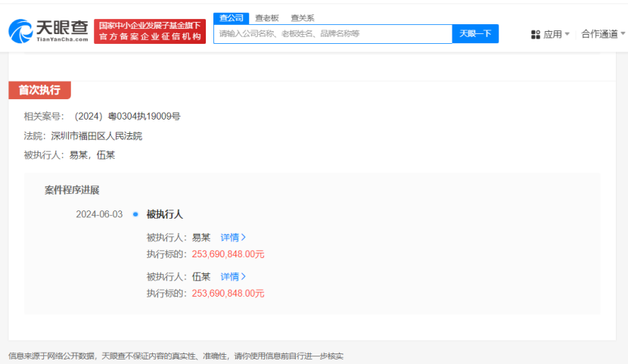Select the 查公司 search tab

click(x=230, y=17)
